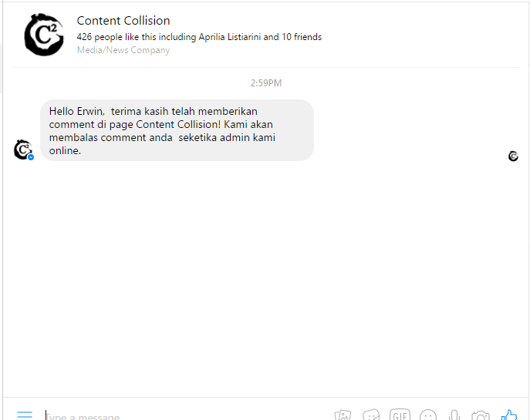Send a thumbs-up like

(509, 415)
